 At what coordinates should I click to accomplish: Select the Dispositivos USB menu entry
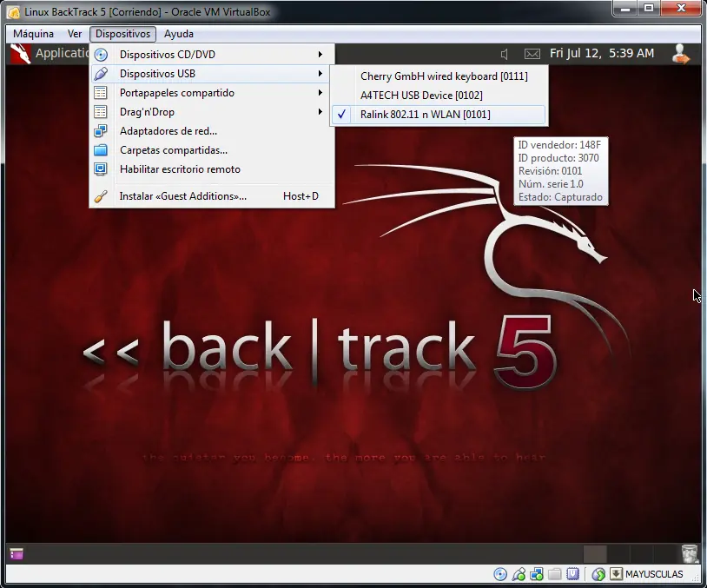pyautogui.click(x=212, y=74)
